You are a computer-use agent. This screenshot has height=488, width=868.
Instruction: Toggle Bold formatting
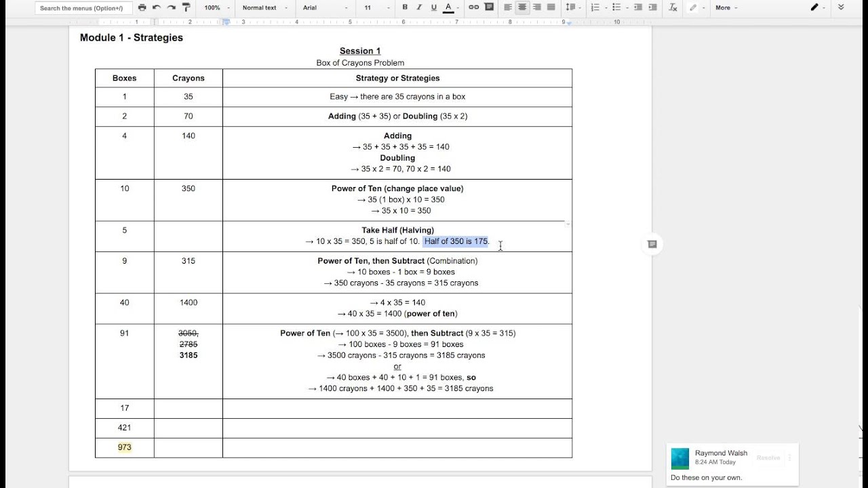[x=405, y=7]
